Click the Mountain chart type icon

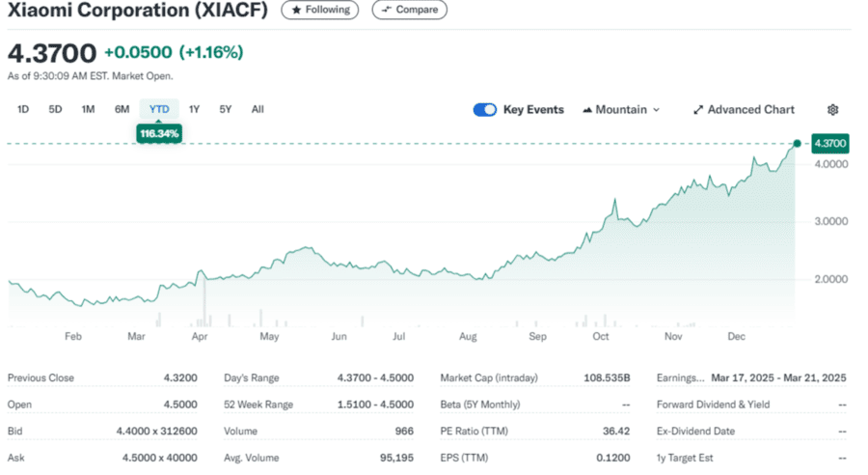coord(587,110)
